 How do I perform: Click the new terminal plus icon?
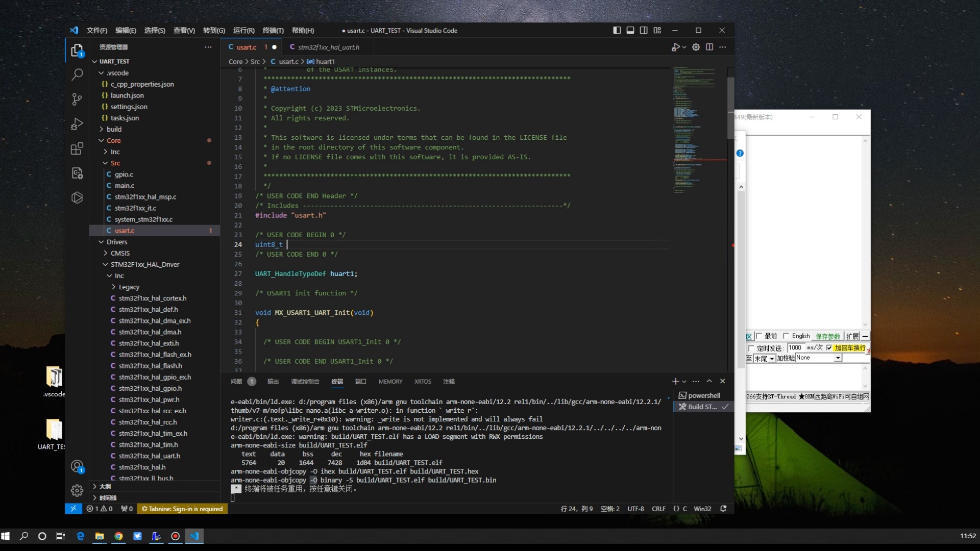coord(675,381)
